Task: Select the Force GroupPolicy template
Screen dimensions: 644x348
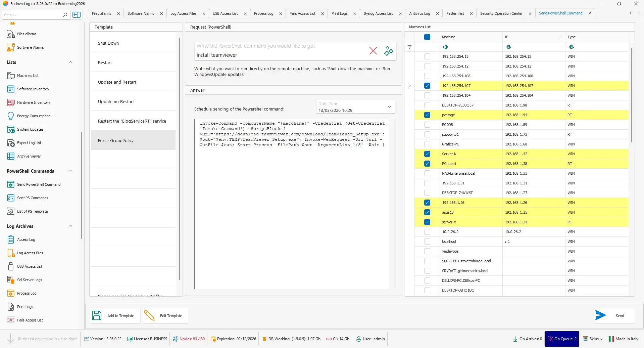Action: pos(133,140)
